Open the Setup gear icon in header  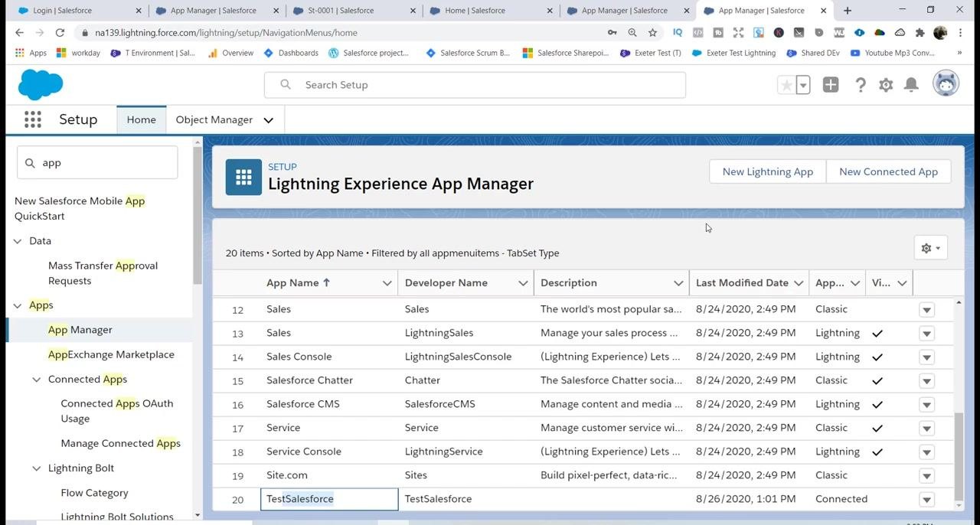[x=886, y=85]
